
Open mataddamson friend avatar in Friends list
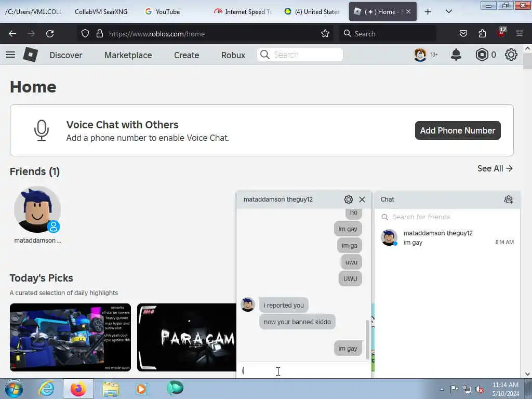click(37, 210)
